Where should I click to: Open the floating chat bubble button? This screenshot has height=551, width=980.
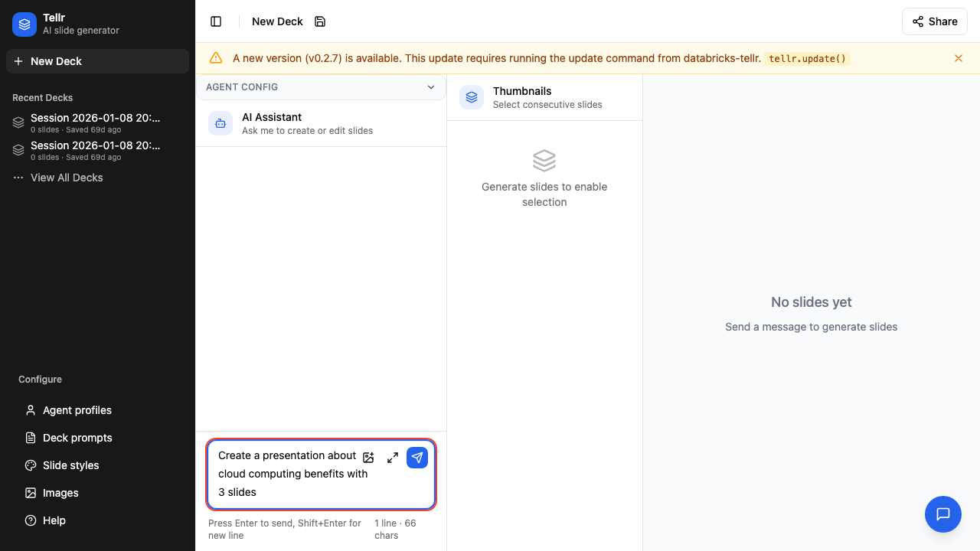[942, 514]
